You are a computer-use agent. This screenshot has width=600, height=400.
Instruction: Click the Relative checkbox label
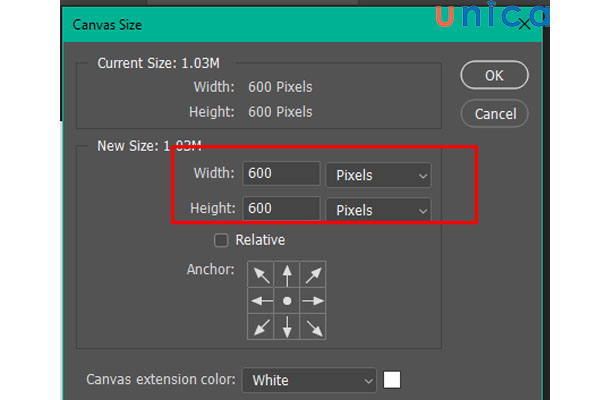coord(260,240)
